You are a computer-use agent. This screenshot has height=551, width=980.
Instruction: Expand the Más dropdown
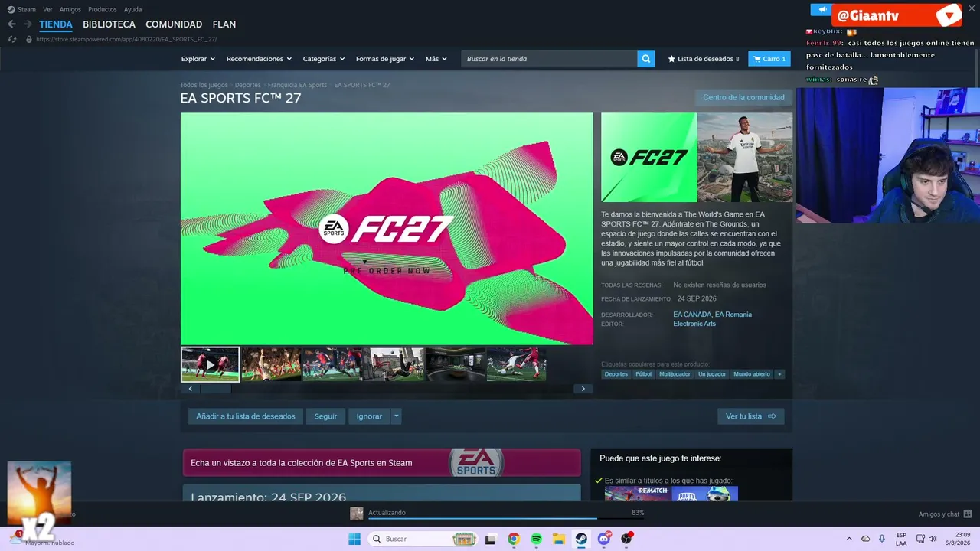[436, 59]
